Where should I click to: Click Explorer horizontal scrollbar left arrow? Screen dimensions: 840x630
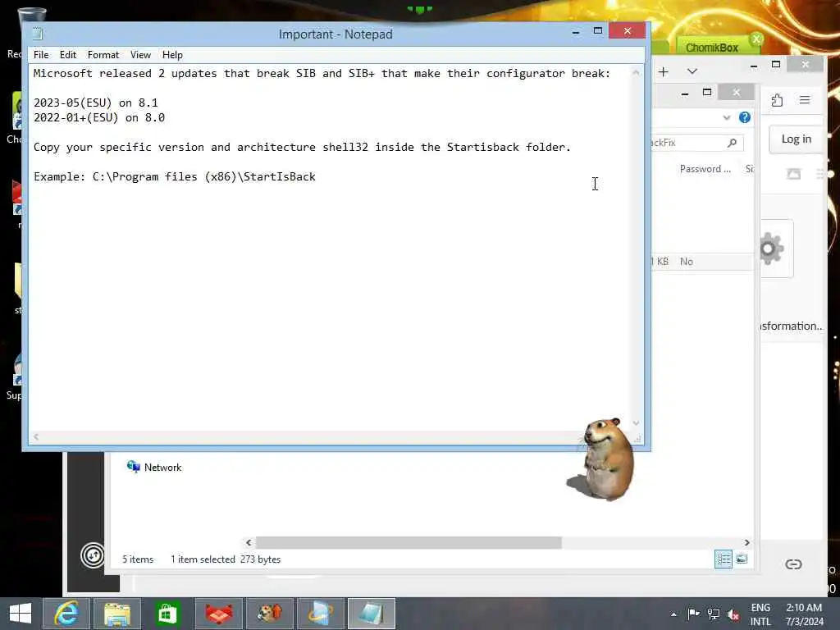pos(249,543)
